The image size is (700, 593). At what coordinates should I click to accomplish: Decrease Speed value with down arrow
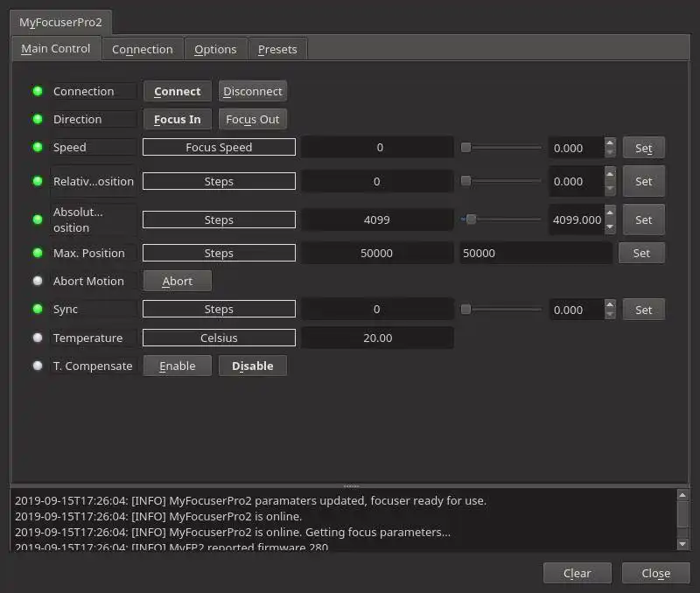pyautogui.click(x=610, y=153)
